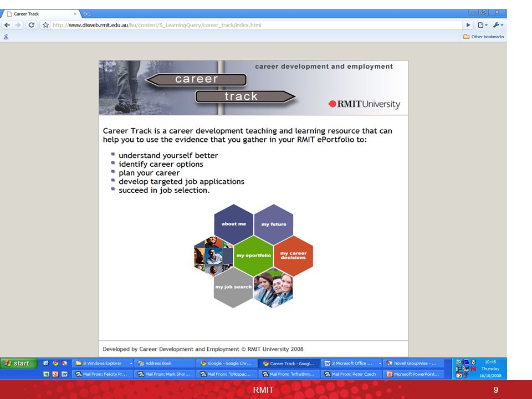
Task: Open Mail From Peter Czech taskbar window
Action: point(352,374)
